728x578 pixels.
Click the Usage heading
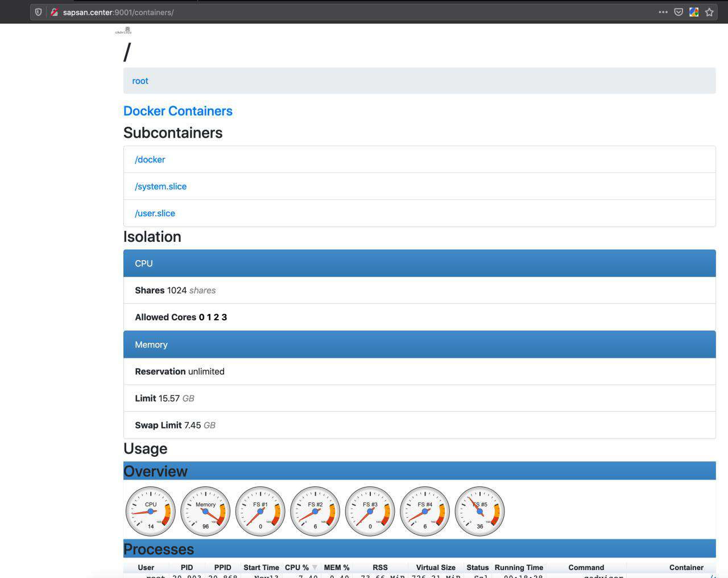point(146,449)
